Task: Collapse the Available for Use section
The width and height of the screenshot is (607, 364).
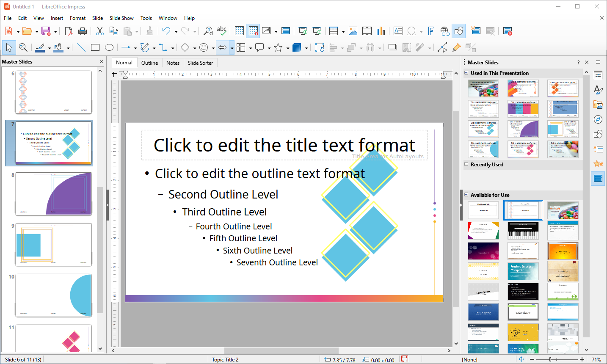Action: tap(466, 195)
